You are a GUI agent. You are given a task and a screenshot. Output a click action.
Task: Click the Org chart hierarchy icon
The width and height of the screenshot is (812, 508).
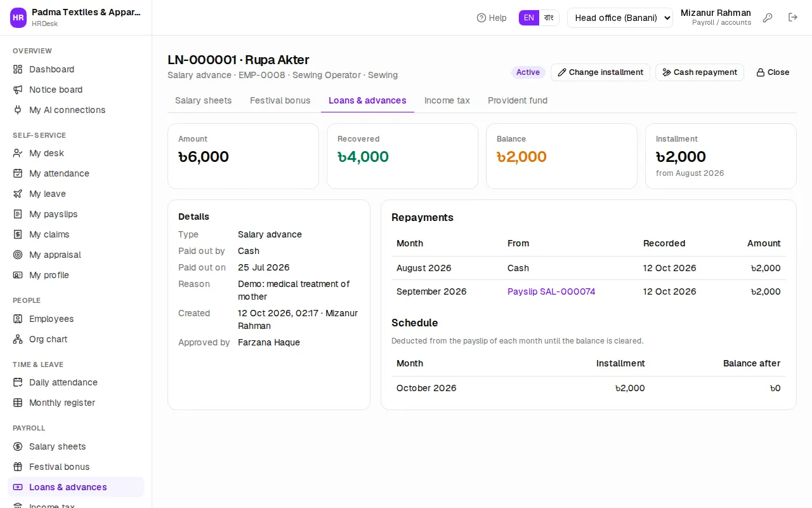pos(18,339)
